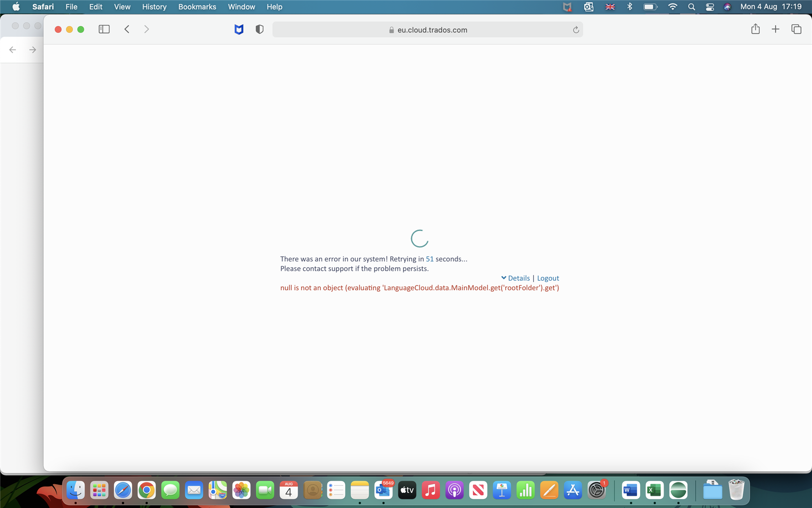
Task: Open System Settings showing the notification badge
Action: pos(596,490)
